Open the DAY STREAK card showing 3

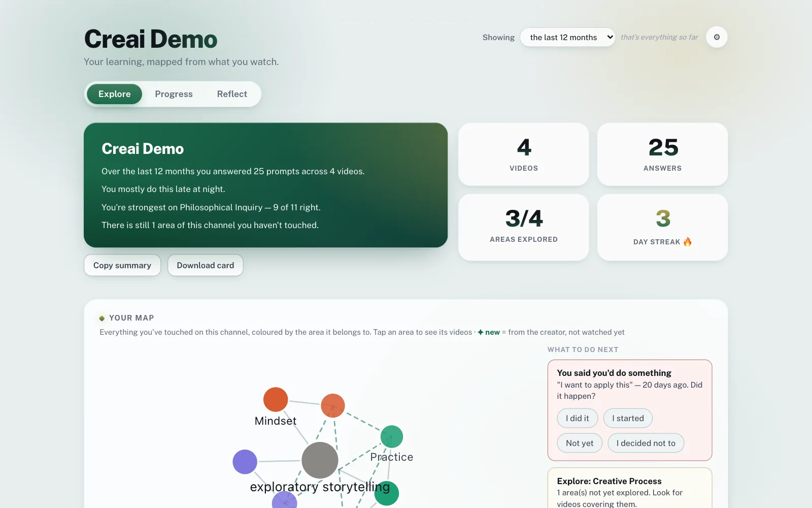click(x=663, y=228)
